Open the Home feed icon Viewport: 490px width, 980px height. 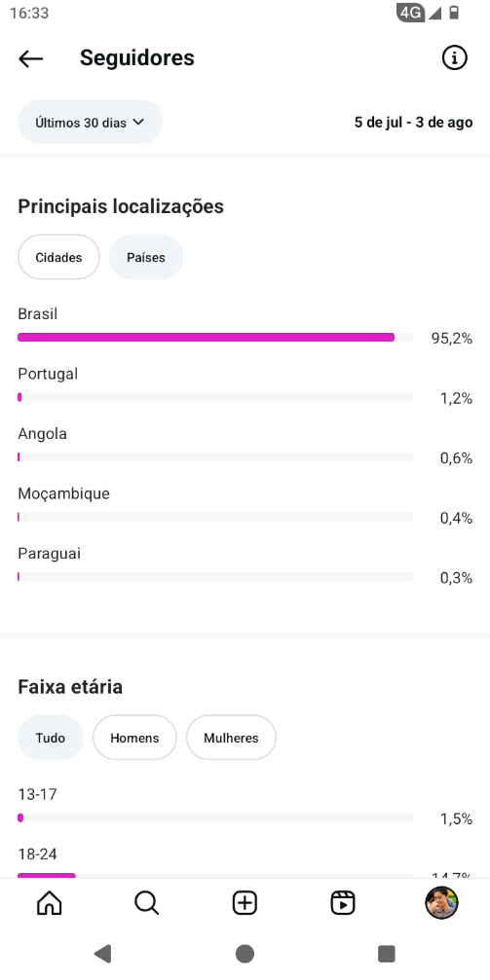50,903
